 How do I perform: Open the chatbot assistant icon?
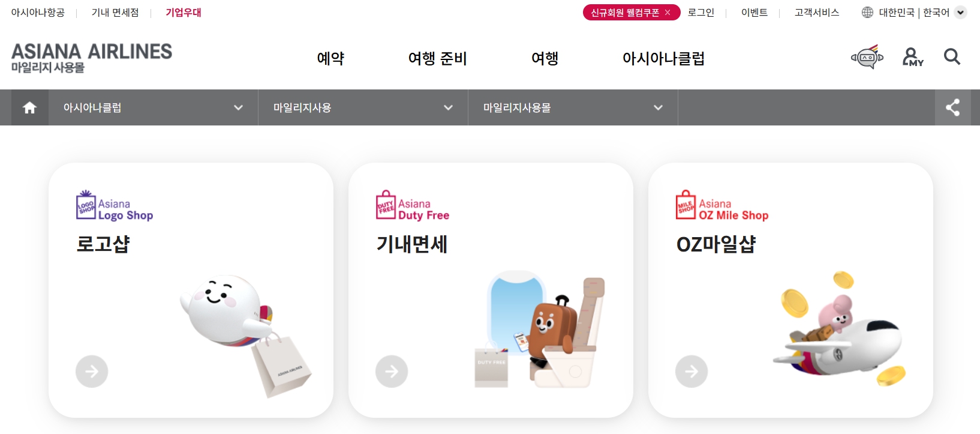click(x=867, y=57)
